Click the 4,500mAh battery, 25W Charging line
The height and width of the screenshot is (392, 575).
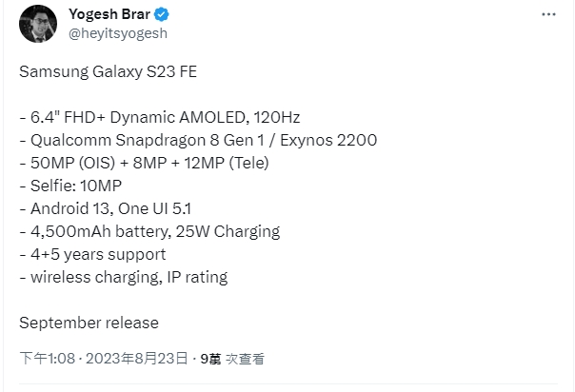click(149, 231)
